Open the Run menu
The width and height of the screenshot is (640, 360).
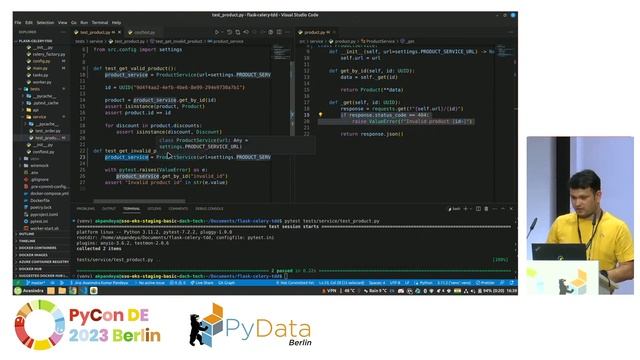[x=84, y=23]
